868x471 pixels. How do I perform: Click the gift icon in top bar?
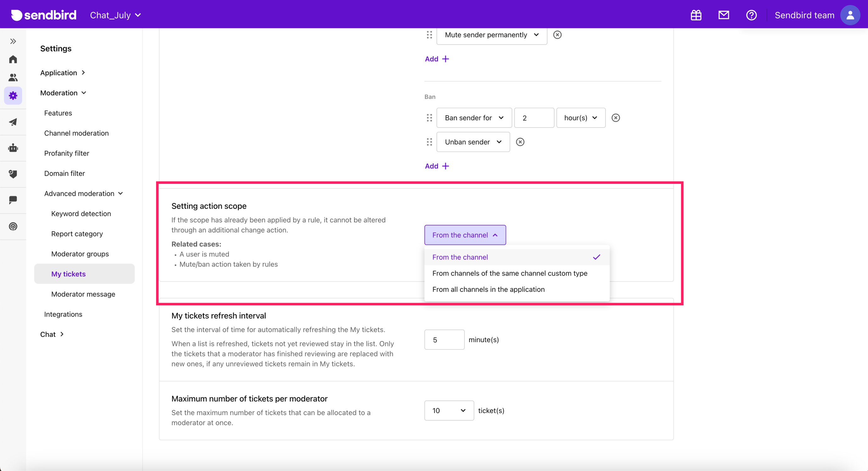(x=696, y=15)
